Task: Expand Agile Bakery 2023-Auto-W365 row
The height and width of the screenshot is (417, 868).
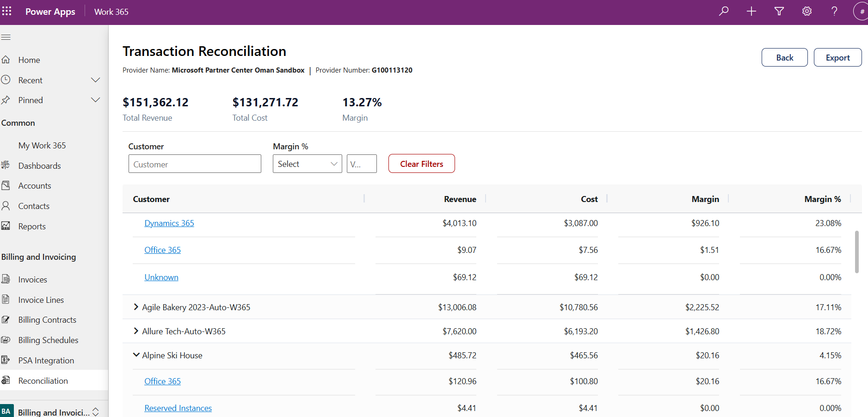Action: coord(136,307)
